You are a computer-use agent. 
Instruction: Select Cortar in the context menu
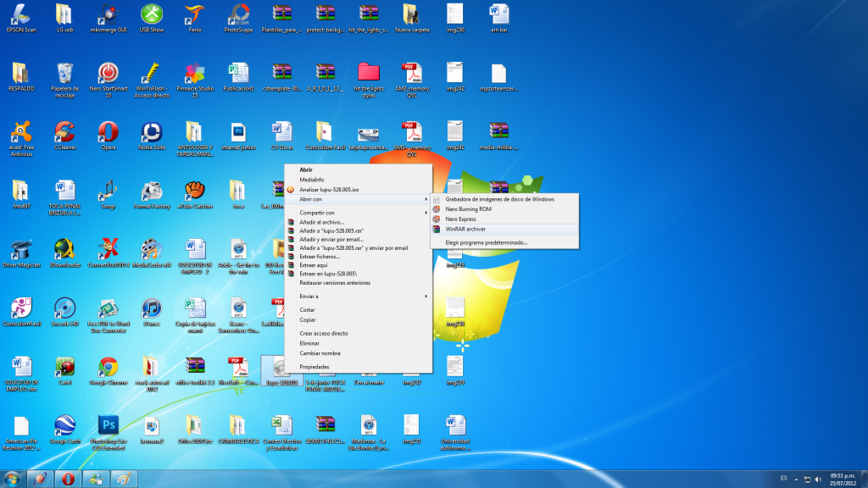359,310
